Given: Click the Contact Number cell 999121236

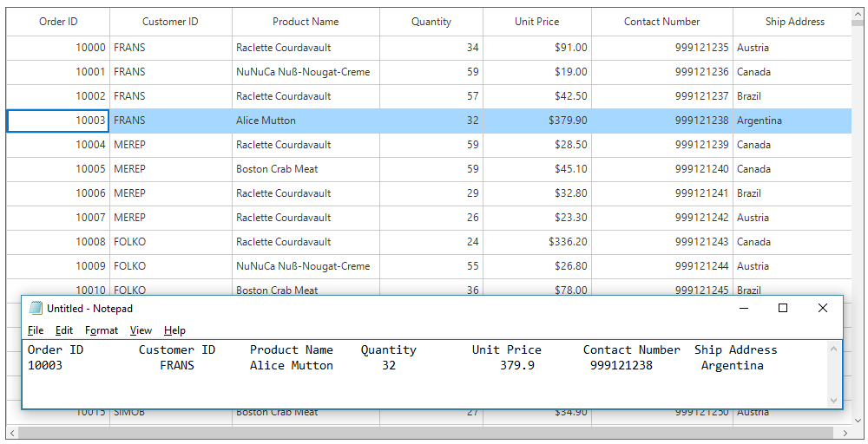Looking at the screenshot, I should pyautogui.click(x=662, y=73).
